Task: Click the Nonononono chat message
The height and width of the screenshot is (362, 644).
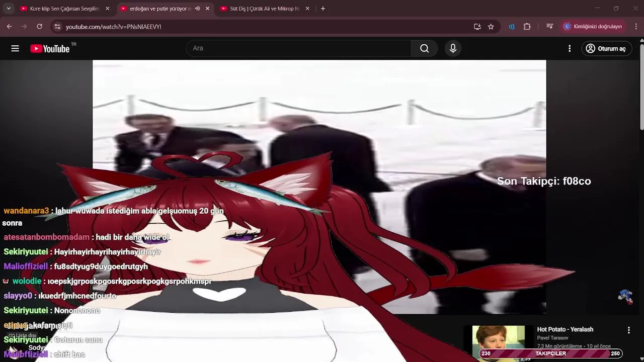Action: (77, 311)
